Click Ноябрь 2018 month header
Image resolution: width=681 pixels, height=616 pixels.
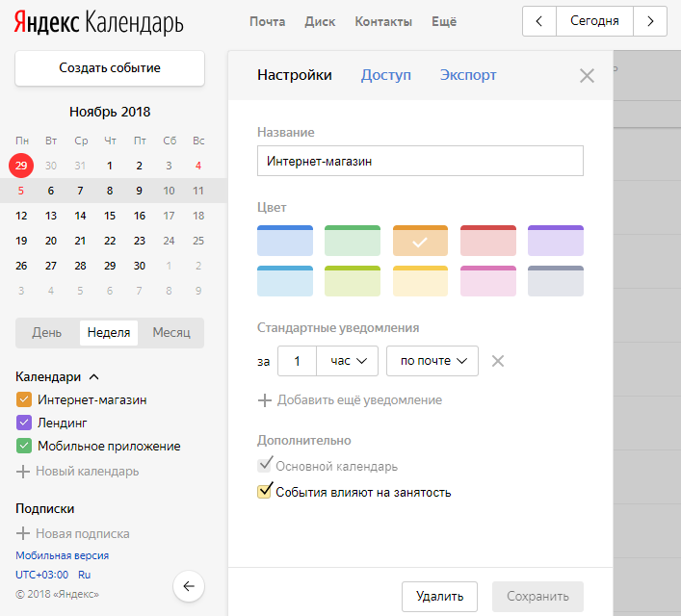[x=110, y=112]
